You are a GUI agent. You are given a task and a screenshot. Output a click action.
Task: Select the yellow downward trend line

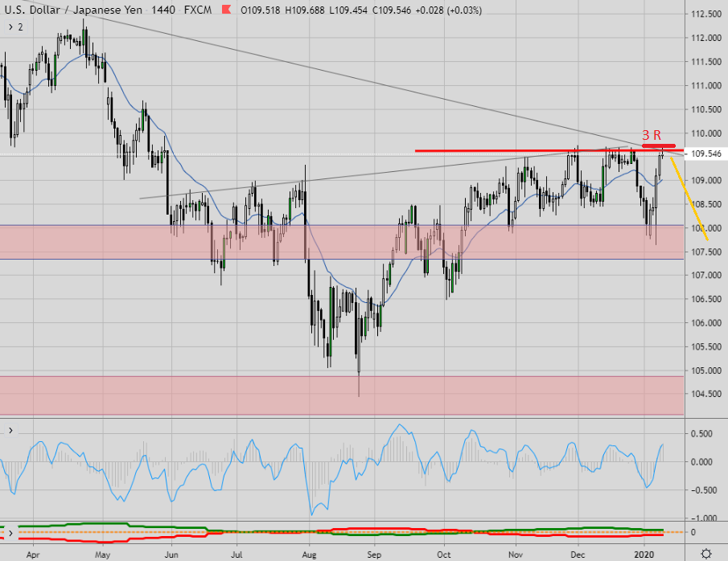tap(689, 199)
